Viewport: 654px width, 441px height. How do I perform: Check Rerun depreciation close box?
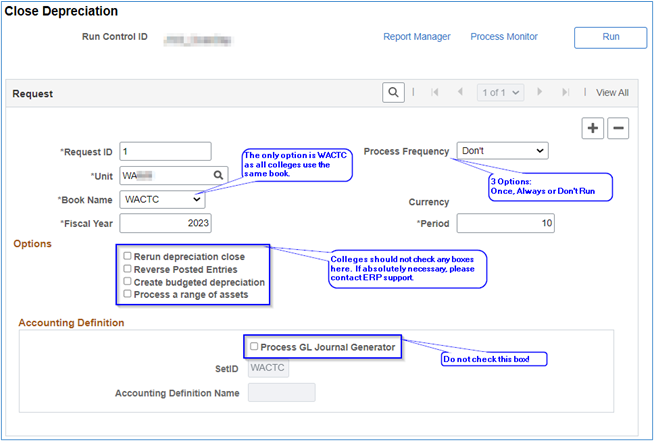coord(127,256)
